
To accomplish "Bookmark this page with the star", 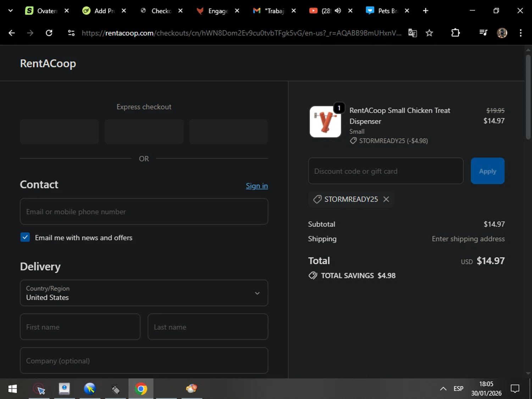I will pos(429,33).
